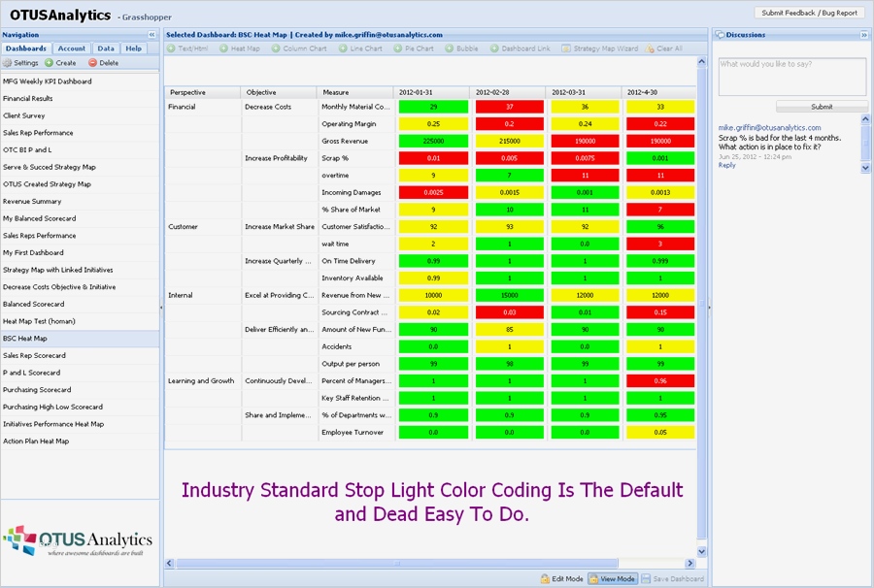Insert a Line Chart widget

360,48
